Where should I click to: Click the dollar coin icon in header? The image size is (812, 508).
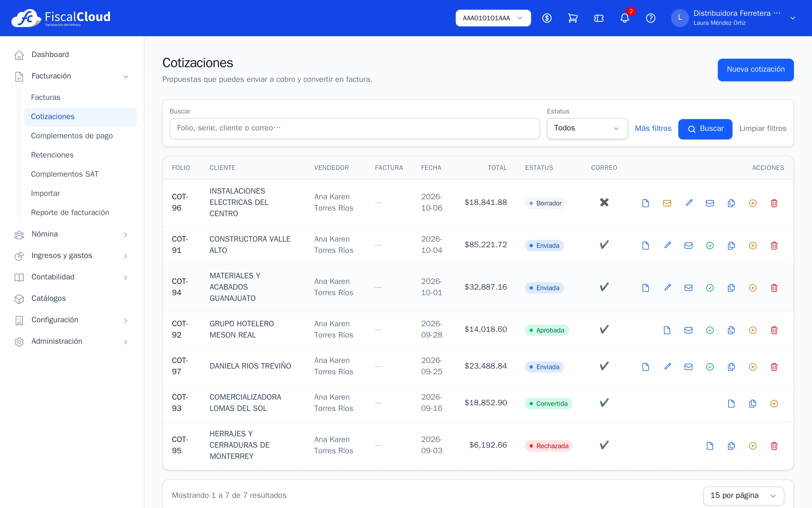[x=547, y=18]
